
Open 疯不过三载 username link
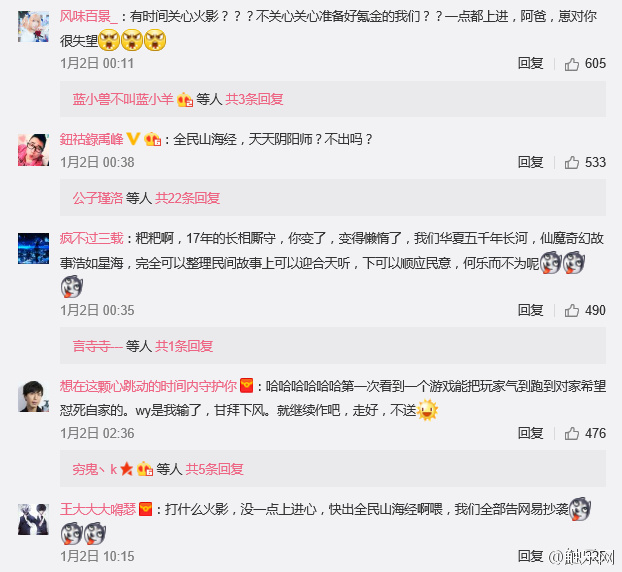[92, 238]
